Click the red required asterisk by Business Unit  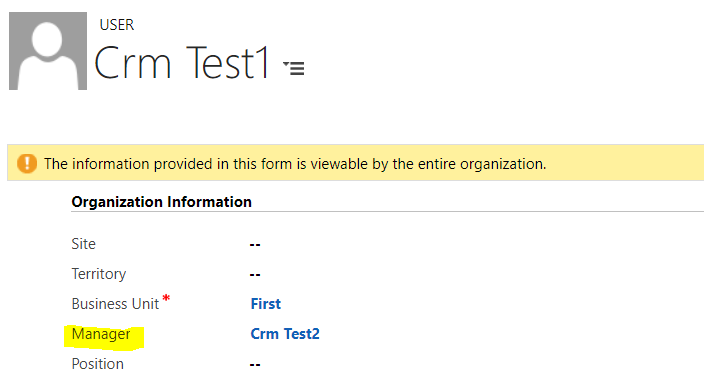[166, 298]
